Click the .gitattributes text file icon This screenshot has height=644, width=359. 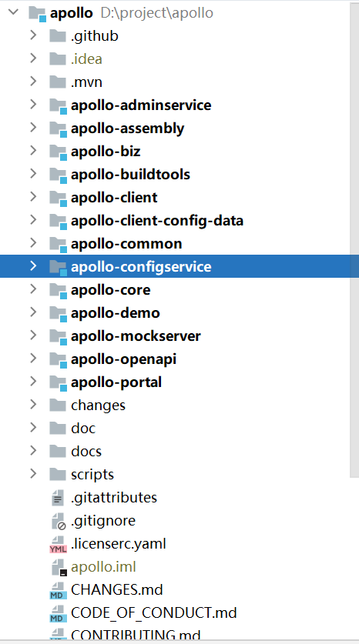point(58,498)
